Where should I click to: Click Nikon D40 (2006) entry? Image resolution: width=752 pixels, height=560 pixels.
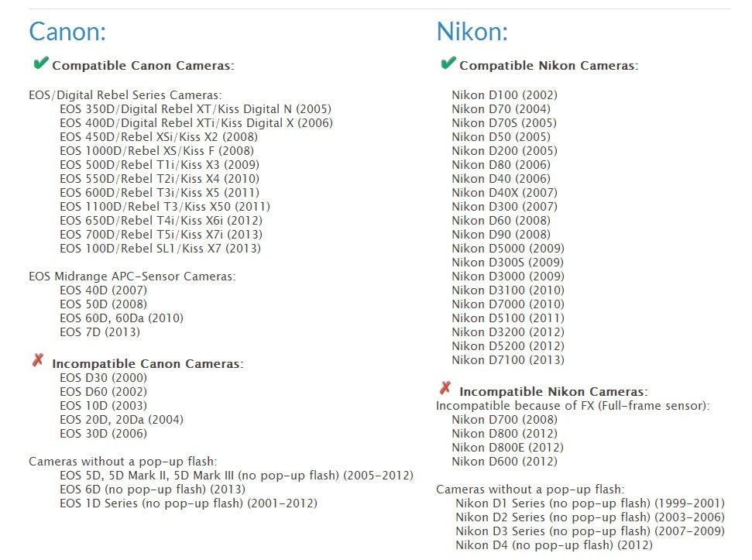pyautogui.click(x=501, y=178)
